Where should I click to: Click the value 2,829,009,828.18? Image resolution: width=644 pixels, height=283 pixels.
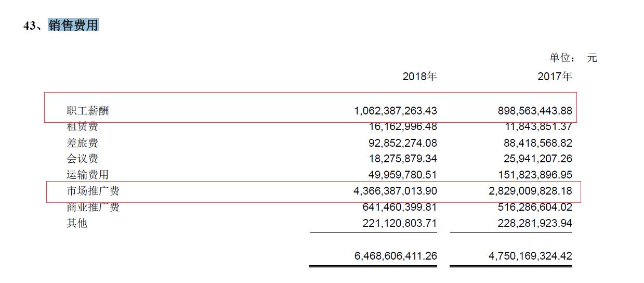(x=531, y=191)
